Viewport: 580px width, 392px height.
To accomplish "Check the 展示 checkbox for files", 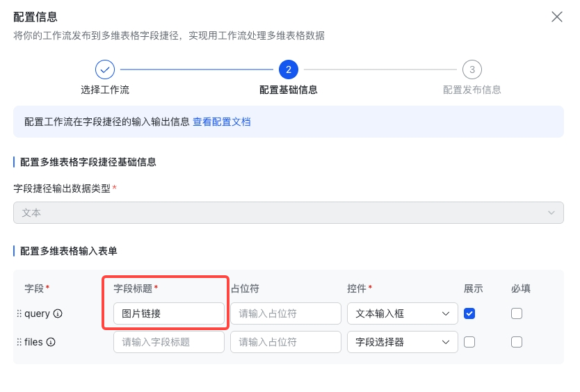I will pos(469,342).
